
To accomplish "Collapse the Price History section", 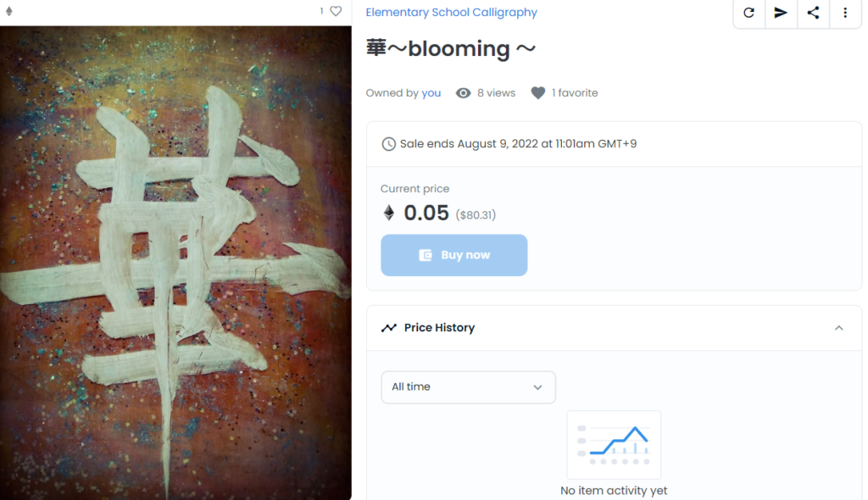I will pyautogui.click(x=839, y=328).
